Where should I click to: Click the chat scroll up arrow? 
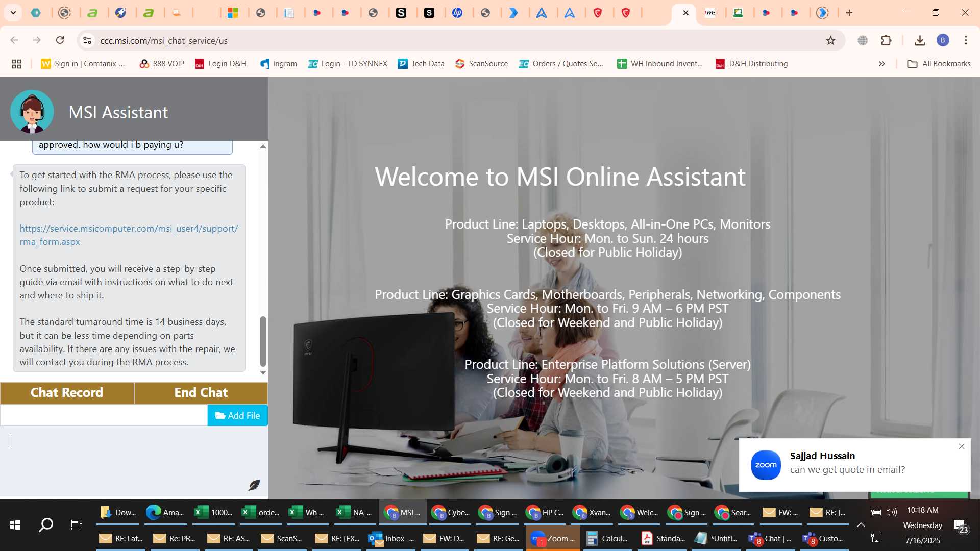[x=263, y=147]
